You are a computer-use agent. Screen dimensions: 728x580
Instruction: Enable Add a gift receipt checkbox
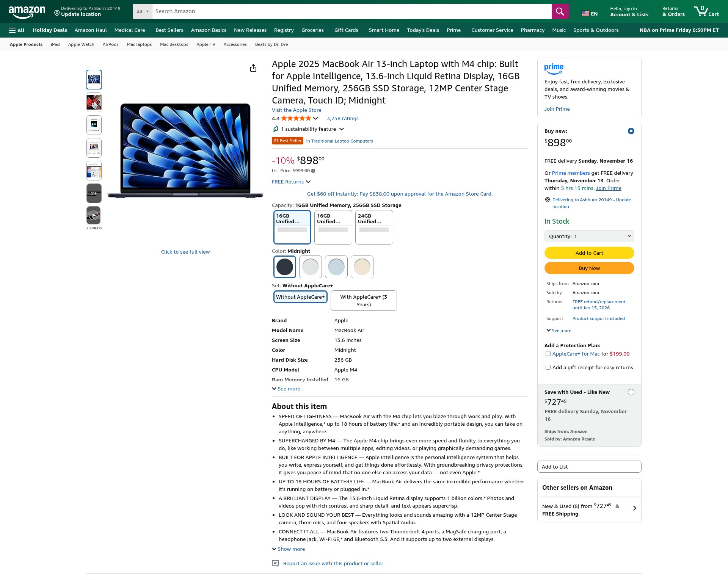[548, 367]
